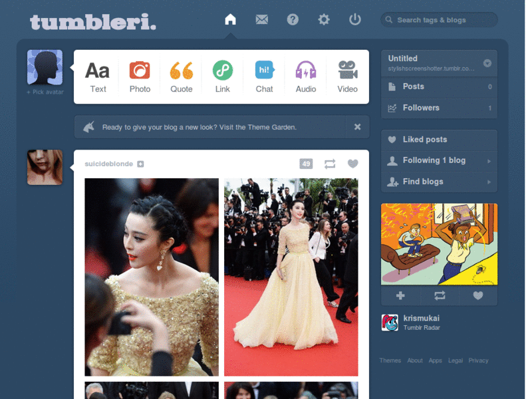The width and height of the screenshot is (532, 399).
Task: Reblog the suicideblonde post
Action: (x=330, y=164)
